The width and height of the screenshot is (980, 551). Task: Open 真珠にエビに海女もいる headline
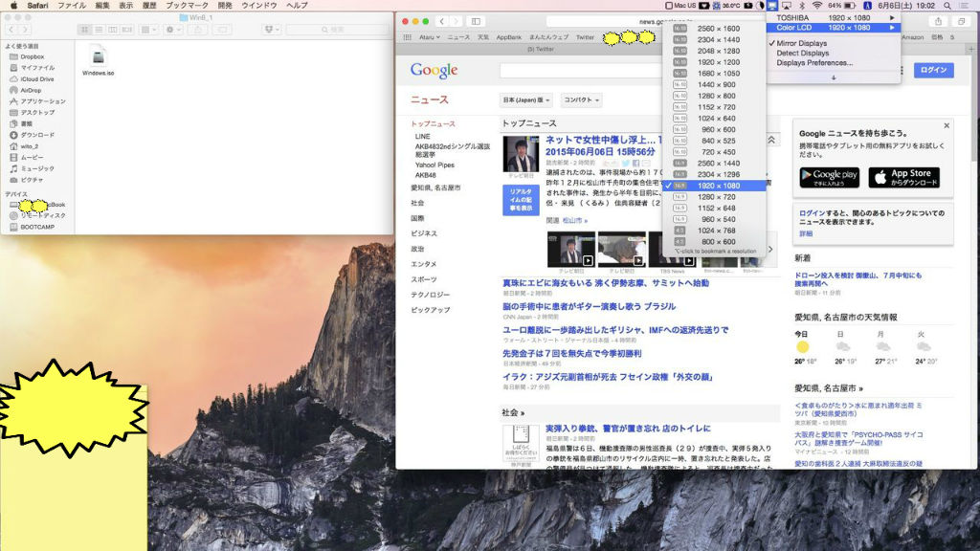click(x=606, y=283)
